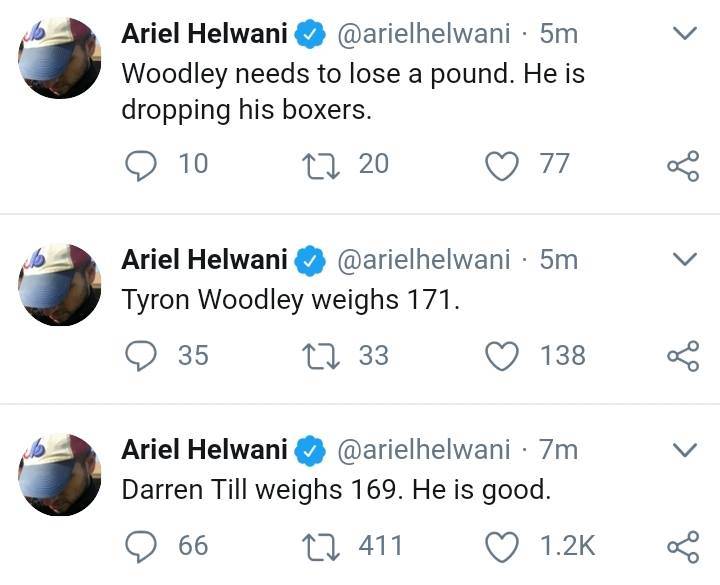Reply to the 'Tyron Woodley weighs 171' tweet
720x585 pixels.
tap(141, 356)
